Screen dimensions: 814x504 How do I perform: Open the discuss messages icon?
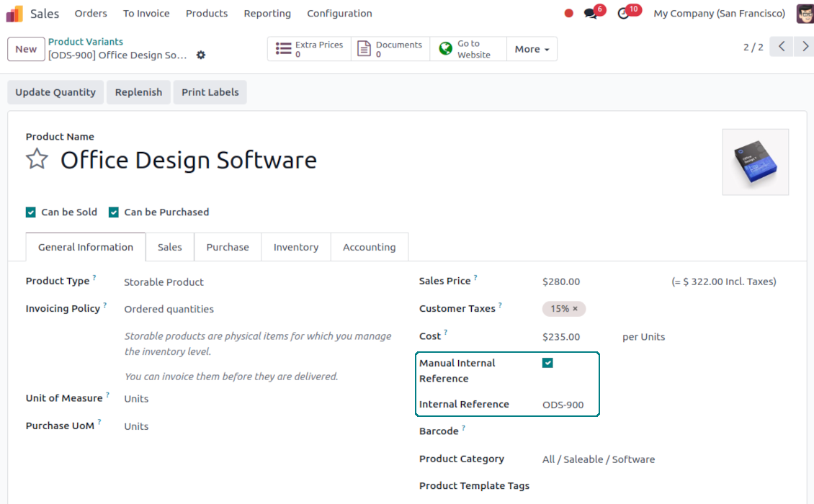coord(591,14)
